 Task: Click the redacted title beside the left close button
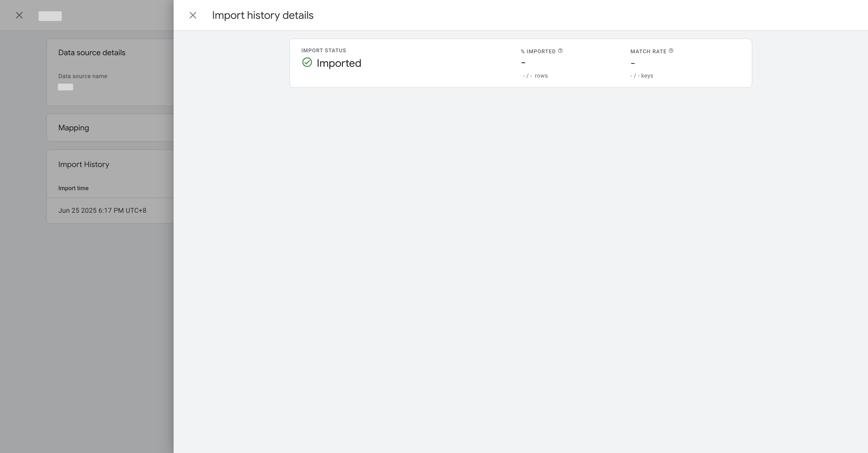50,16
